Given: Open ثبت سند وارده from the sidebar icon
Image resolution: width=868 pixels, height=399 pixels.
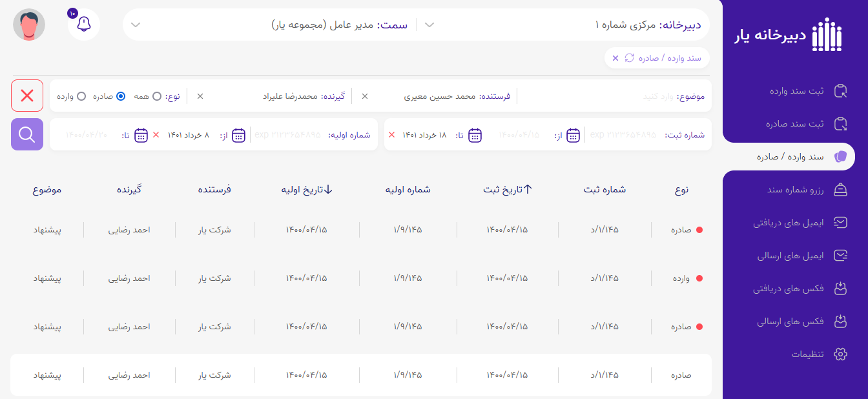Looking at the screenshot, I should [842, 91].
